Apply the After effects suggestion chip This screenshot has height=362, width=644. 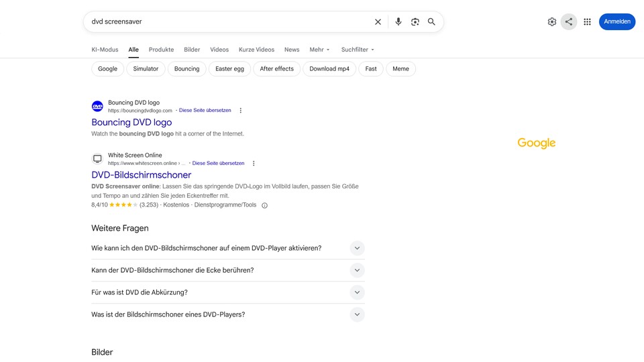[x=277, y=69]
